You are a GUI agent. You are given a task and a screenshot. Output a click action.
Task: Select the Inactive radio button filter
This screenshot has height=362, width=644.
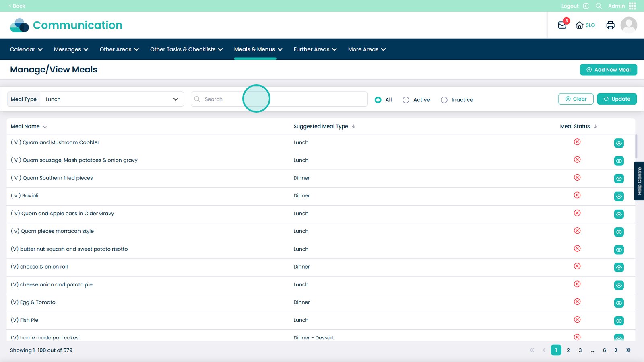444,100
